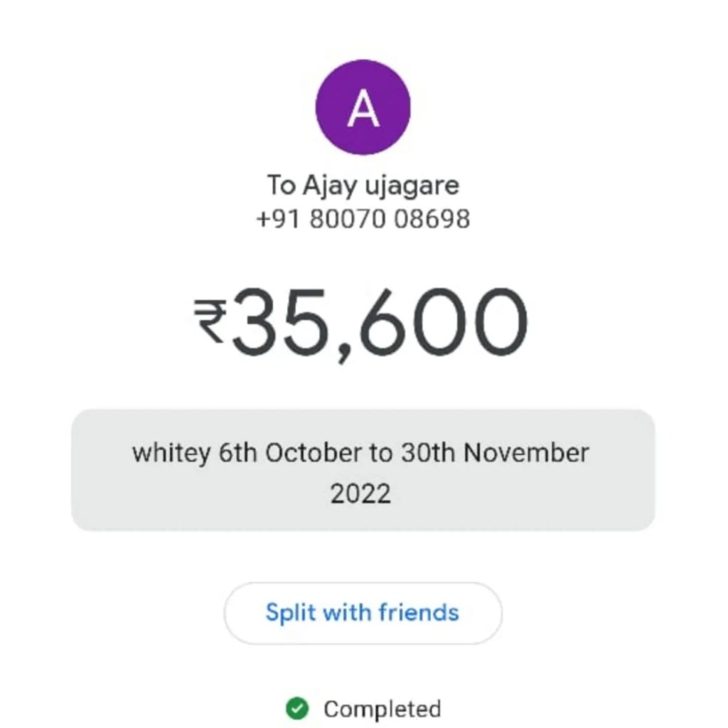This screenshot has height=728, width=728.
Task: Open recipient Ajay ujagare's name
Action: pos(363,186)
